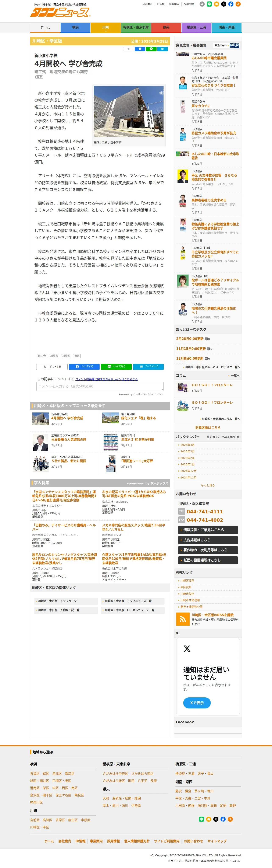Share via small X button under date bar
The height and width of the screenshot is (868, 272).
click(128, 49)
